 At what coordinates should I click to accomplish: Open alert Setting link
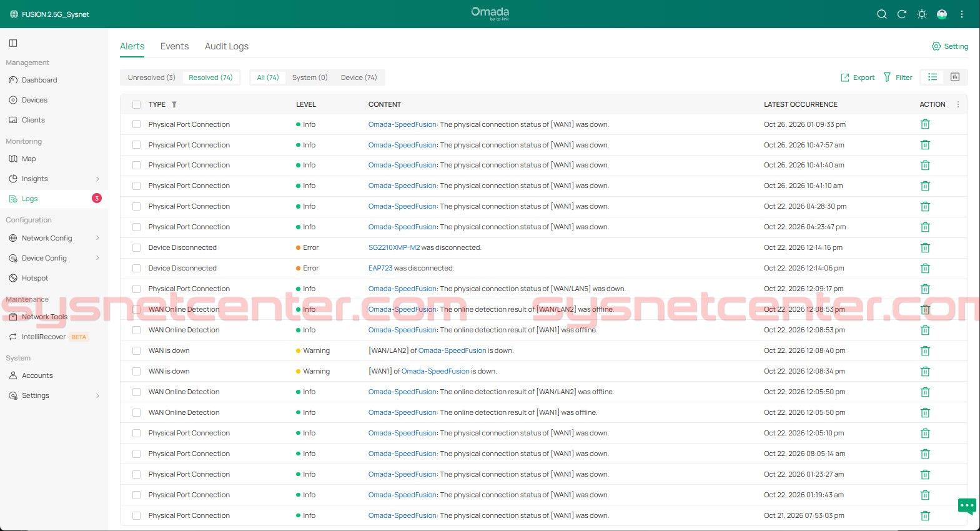(949, 46)
